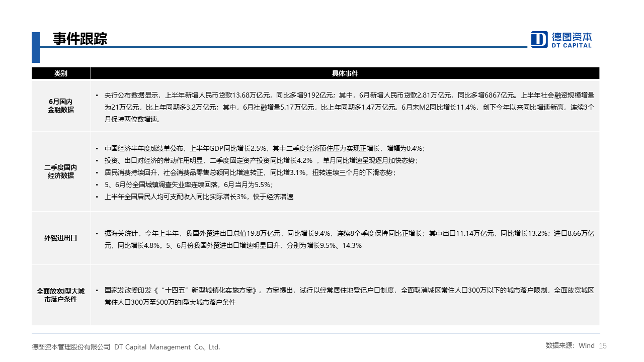Screen dimensions: 644x362
Task: Click the 德图资本 company name text
Action: [x=572, y=37]
